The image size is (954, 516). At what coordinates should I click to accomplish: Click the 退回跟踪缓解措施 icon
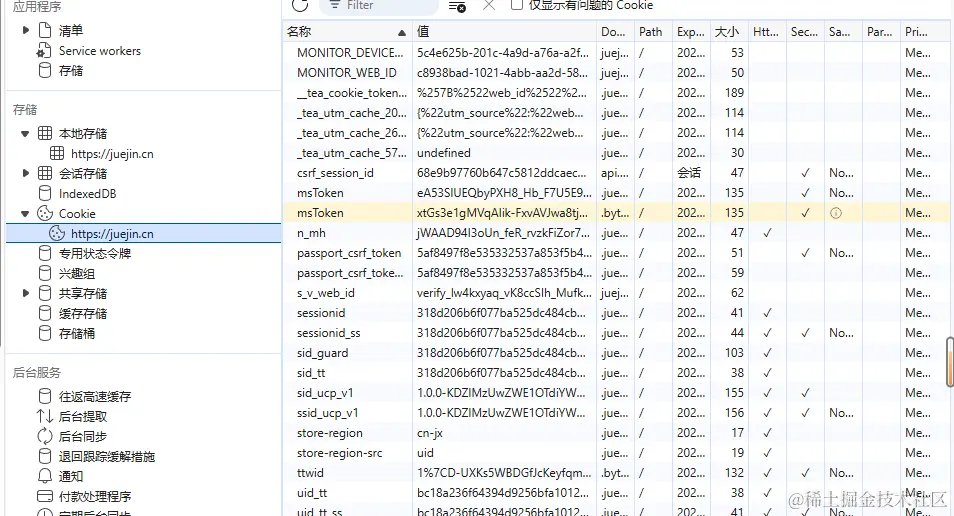pos(44,456)
